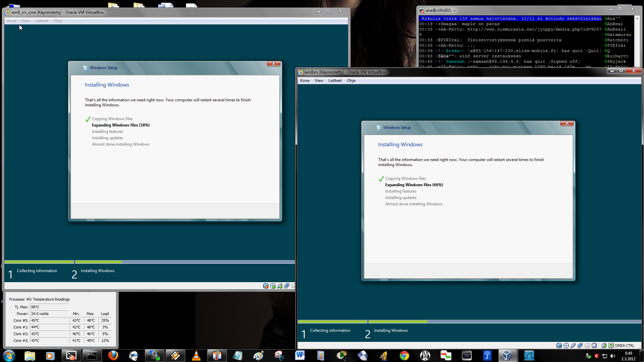Image resolution: width=644 pixels, height=362 pixels.
Task: Open Kone menu in win8srv window
Action: 305,81
